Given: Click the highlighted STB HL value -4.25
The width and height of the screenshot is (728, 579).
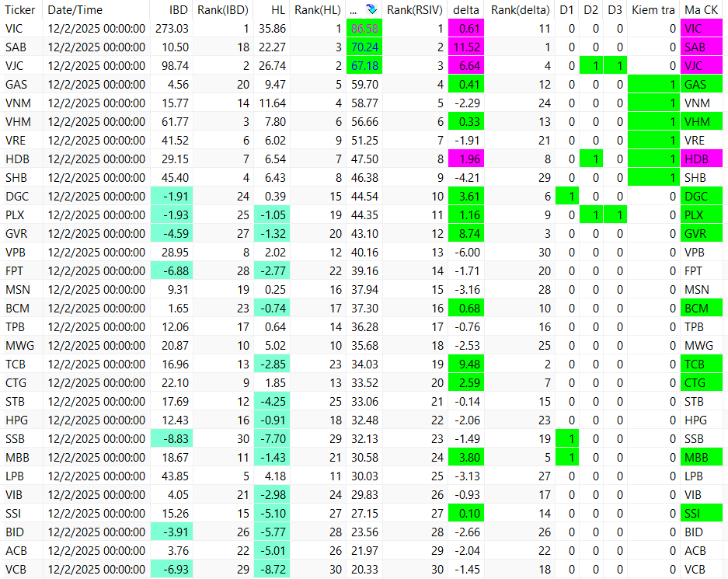Looking at the screenshot, I should [x=272, y=402].
